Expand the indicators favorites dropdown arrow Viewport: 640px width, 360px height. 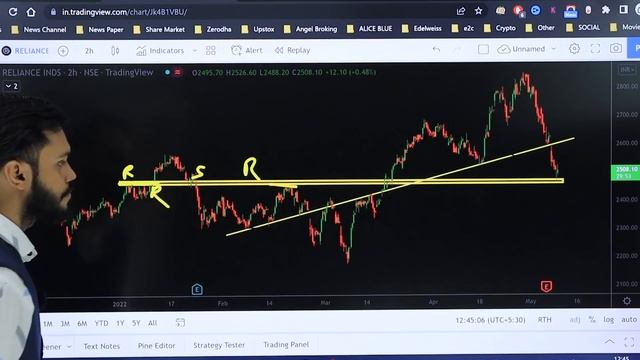pos(195,51)
